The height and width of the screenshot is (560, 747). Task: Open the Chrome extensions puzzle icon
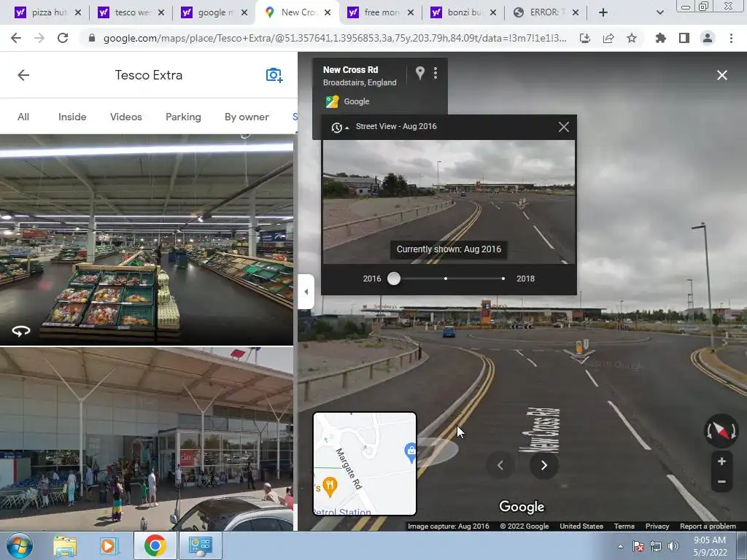point(660,38)
